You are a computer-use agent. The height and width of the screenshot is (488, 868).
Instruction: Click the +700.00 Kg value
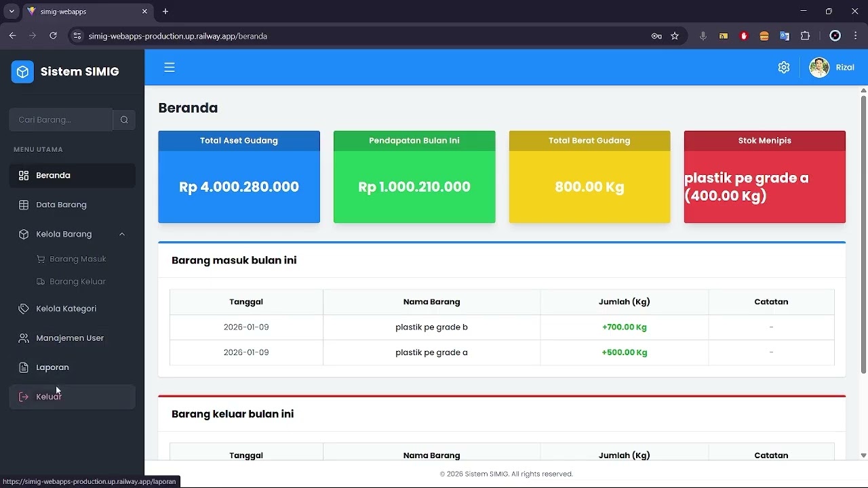[x=625, y=327]
